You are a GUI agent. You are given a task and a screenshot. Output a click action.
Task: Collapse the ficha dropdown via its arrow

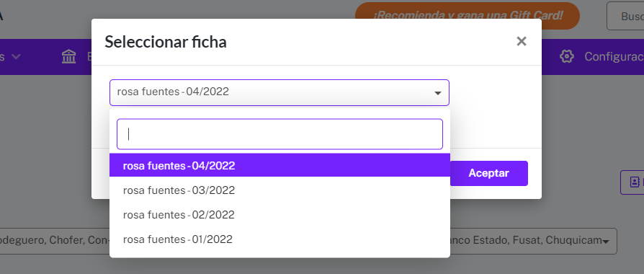(x=438, y=93)
